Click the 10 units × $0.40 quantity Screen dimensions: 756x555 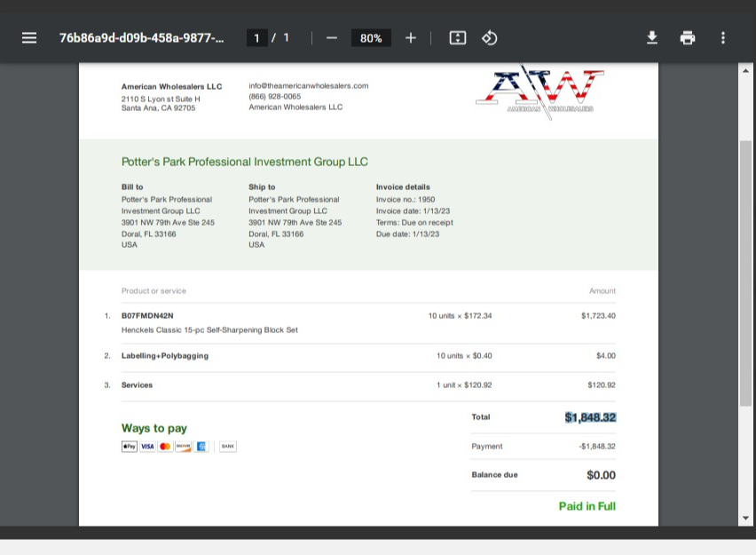(464, 356)
